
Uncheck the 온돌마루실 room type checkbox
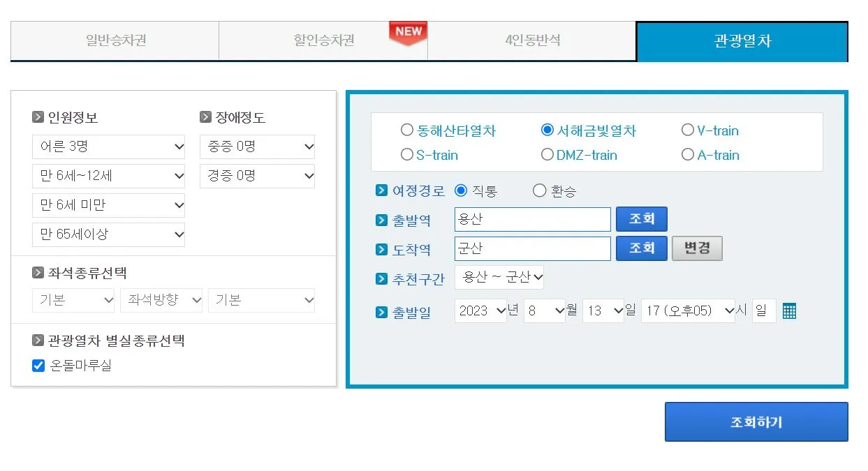point(38,365)
